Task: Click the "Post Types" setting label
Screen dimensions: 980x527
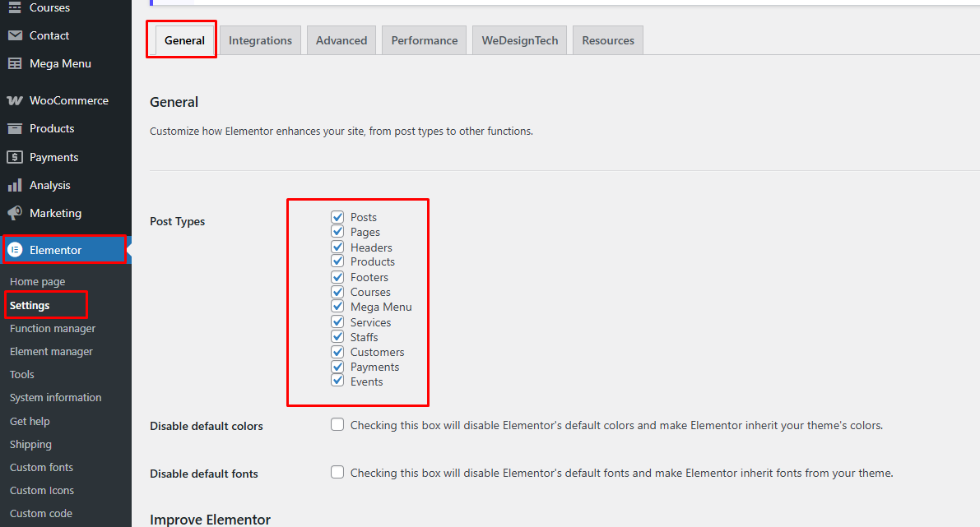Action: coord(178,222)
